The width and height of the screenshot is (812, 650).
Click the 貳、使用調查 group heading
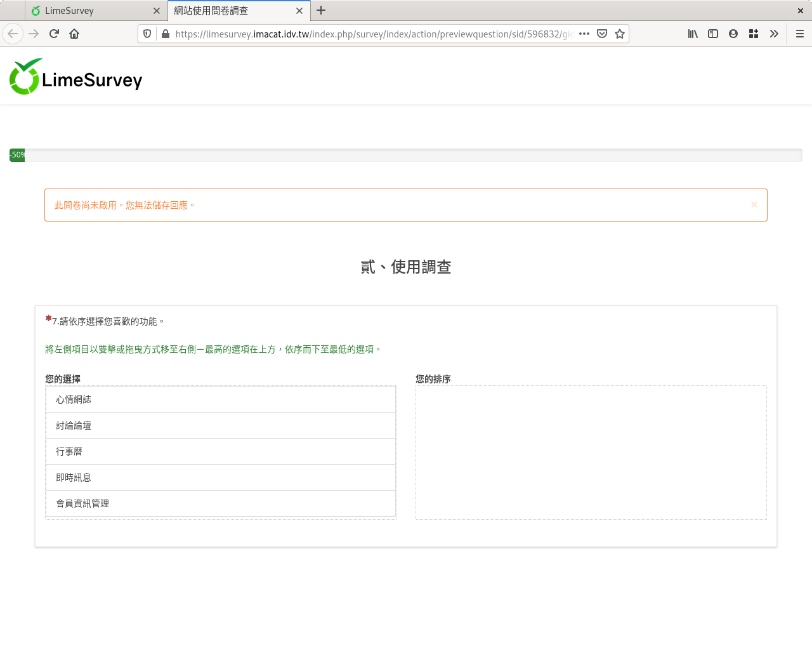[x=406, y=267]
